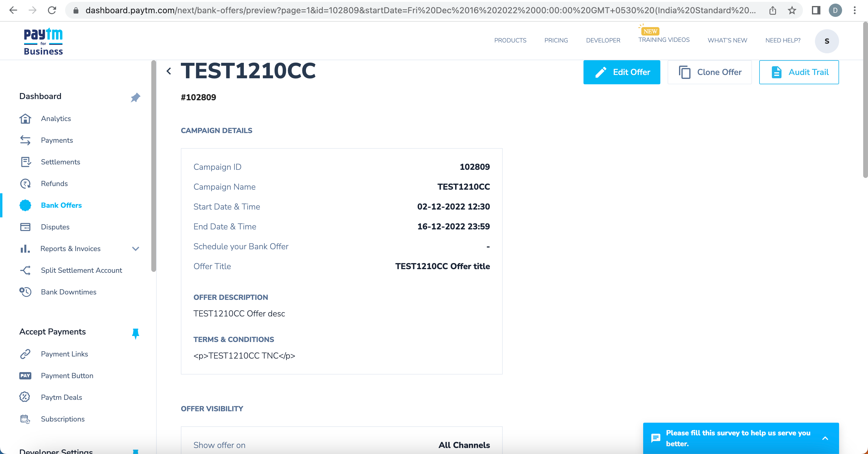Open the Audit Trail button
The width and height of the screenshot is (868, 454).
click(799, 72)
